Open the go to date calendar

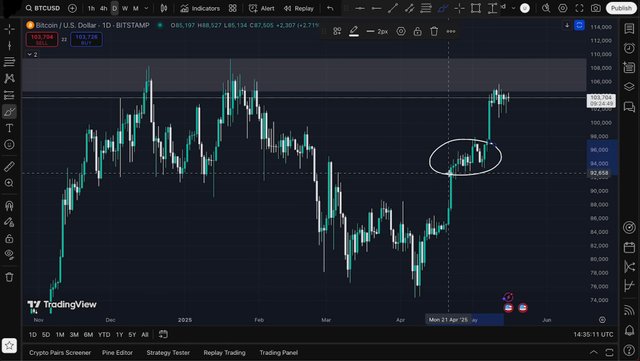163,334
